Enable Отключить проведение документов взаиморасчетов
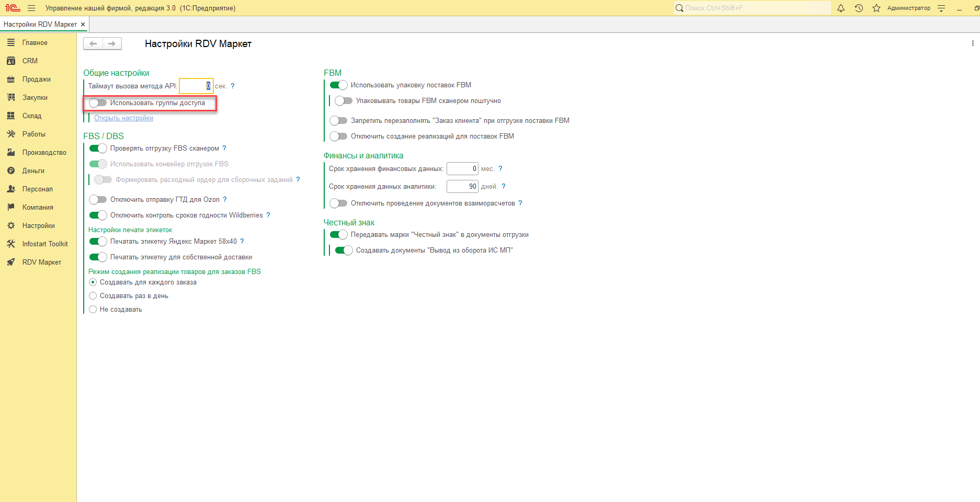This screenshot has width=980, height=502. tap(338, 203)
